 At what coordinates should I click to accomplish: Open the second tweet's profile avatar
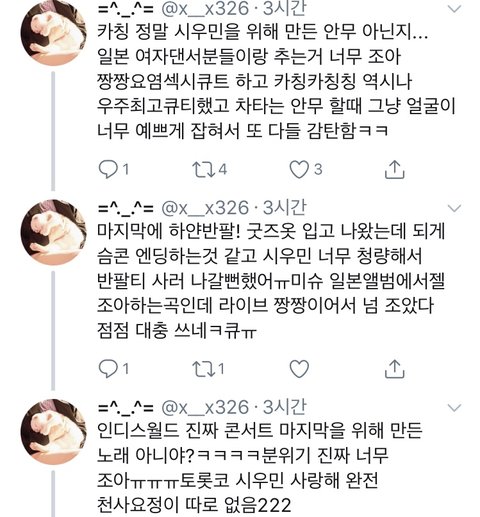pyautogui.click(x=53, y=233)
